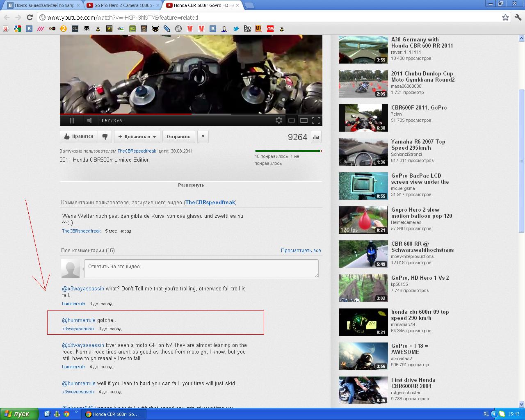Click the page vertical scrollbar thumb
Screen dimensions: 525x420
click(521, 161)
